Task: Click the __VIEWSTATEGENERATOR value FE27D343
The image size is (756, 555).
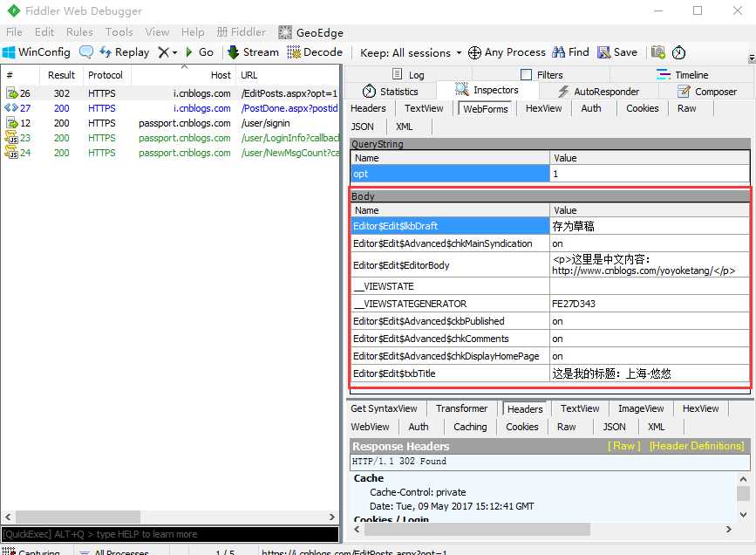Action: 573,304
